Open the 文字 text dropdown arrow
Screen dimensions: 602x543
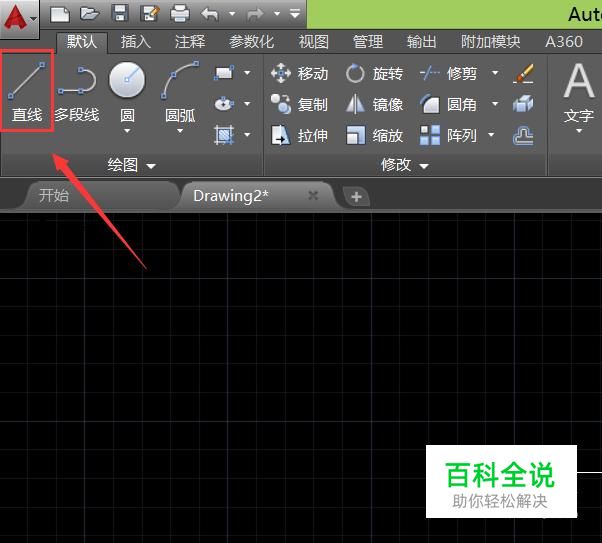(x=579, y=131)
